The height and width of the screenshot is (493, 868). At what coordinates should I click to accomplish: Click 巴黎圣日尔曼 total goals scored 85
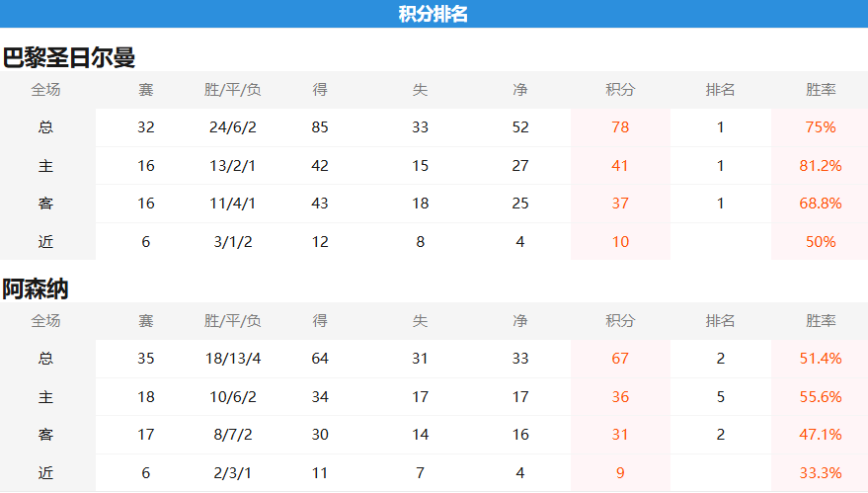320,127
